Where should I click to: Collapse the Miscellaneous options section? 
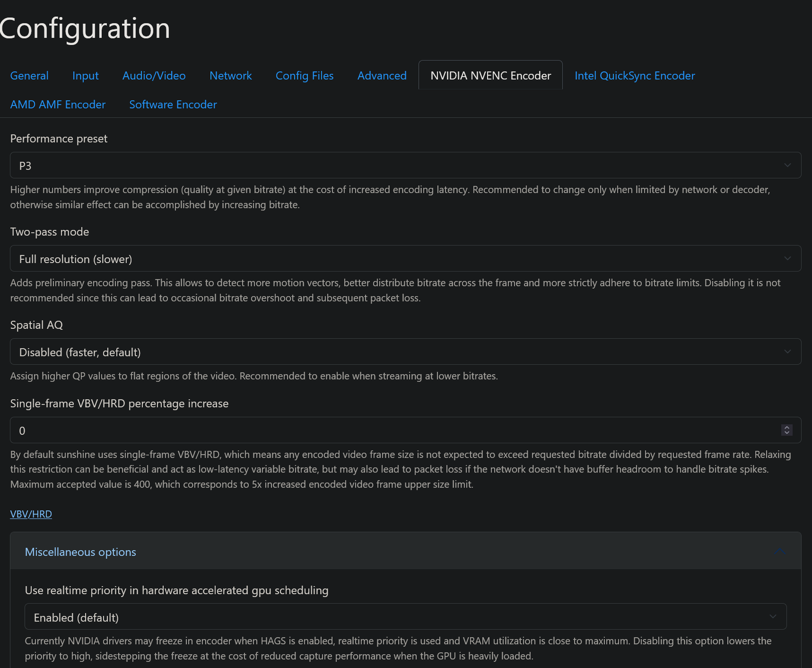pos(406,551)
